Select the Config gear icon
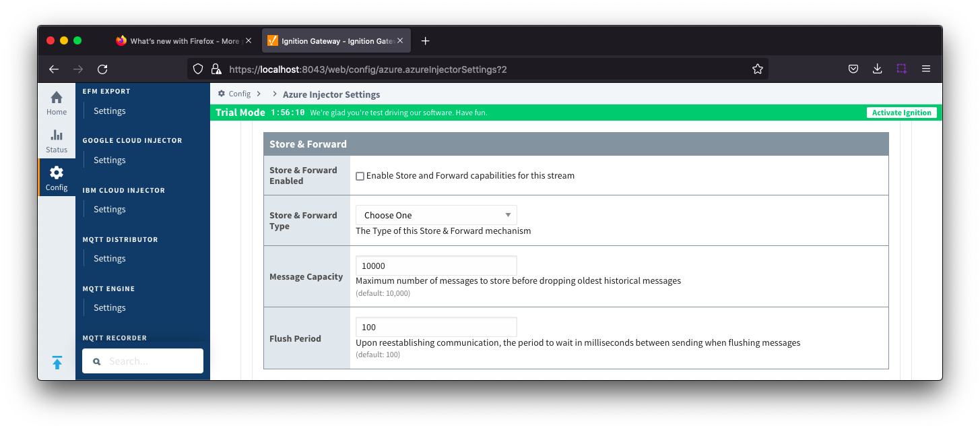This screenshot has height=430, width=980. click(x=57, y=178)
